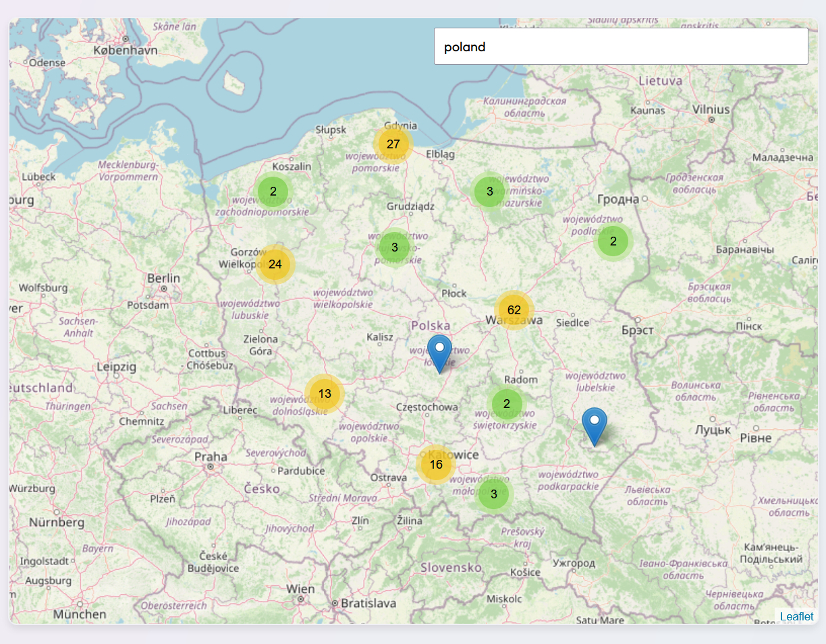The image size is (826, 644).
Task: Open the cluster of 24 near Gorzów Wielkopolski
Action: (275, 265)
